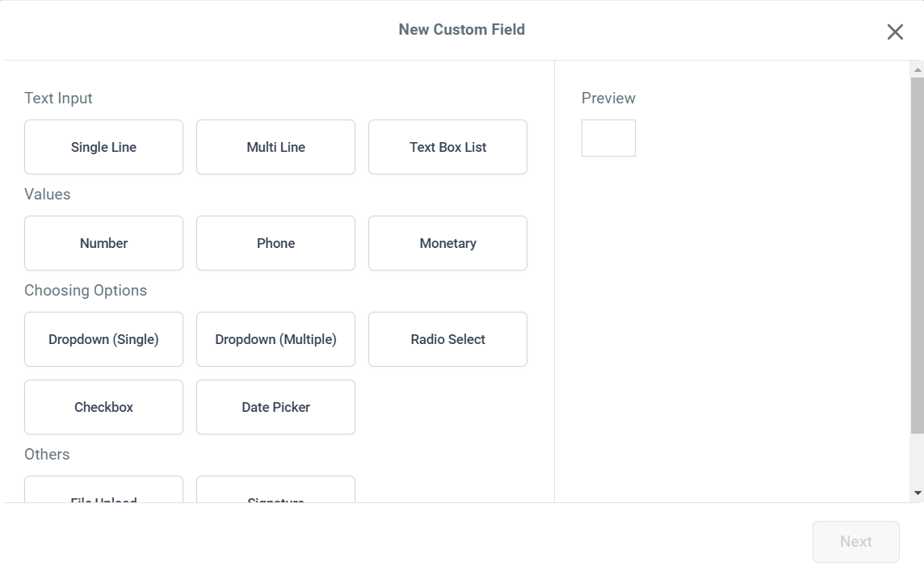Select the Date Picker field type

pyautogui.click(x=275, y=407)
